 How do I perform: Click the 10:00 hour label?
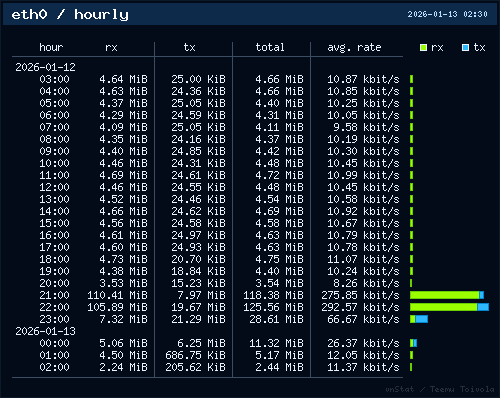54,163
